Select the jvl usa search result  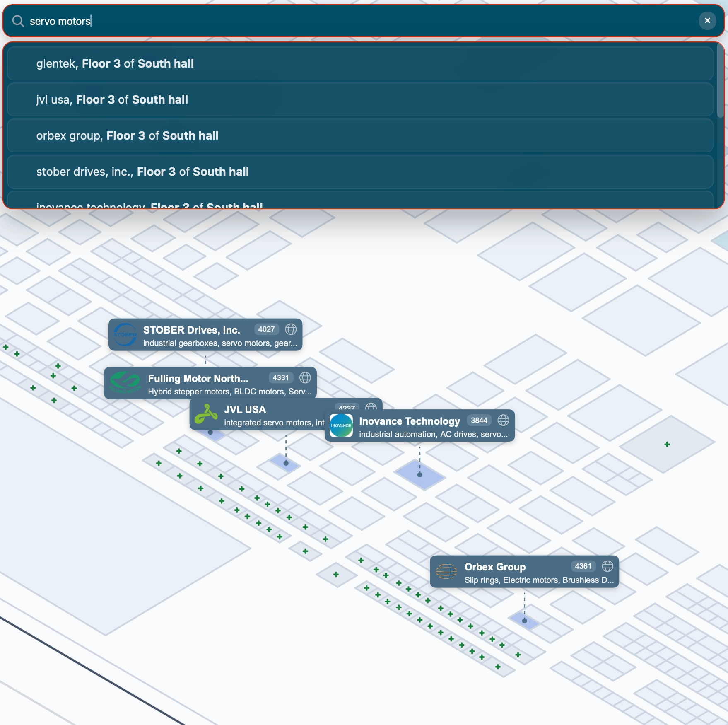tap(360, 99)
